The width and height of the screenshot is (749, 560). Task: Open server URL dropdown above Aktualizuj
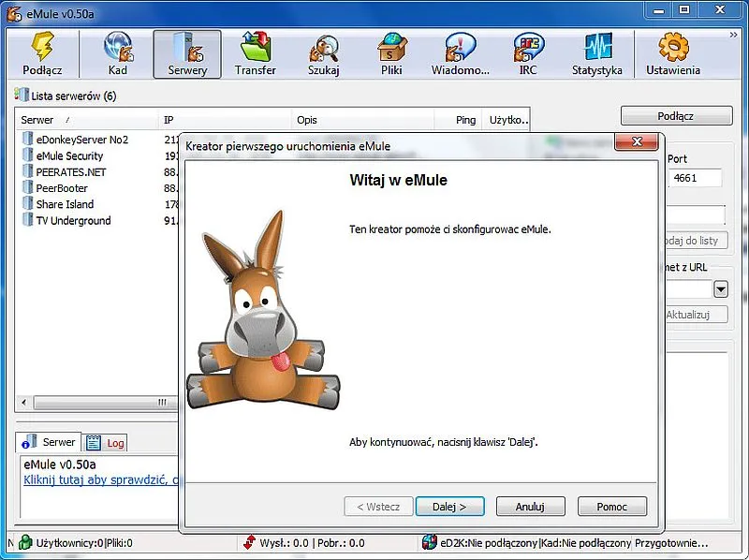pyautogui.click(x=720, y=290)
